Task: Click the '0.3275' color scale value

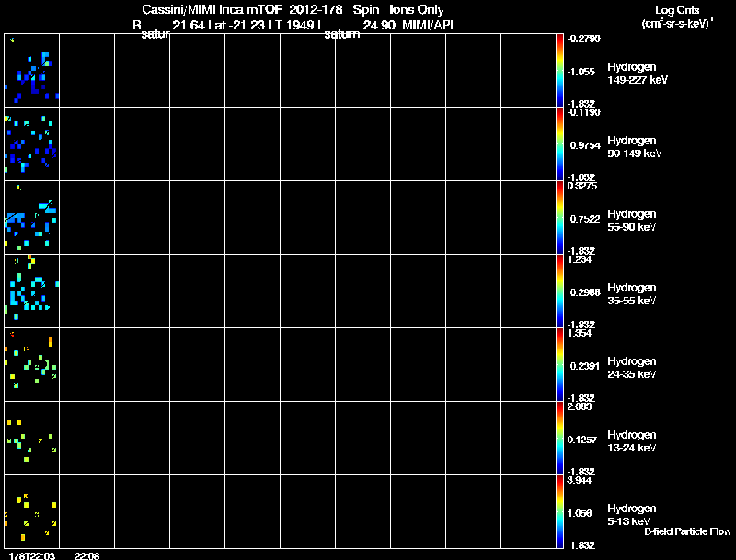Action: (x=582, y=186)
